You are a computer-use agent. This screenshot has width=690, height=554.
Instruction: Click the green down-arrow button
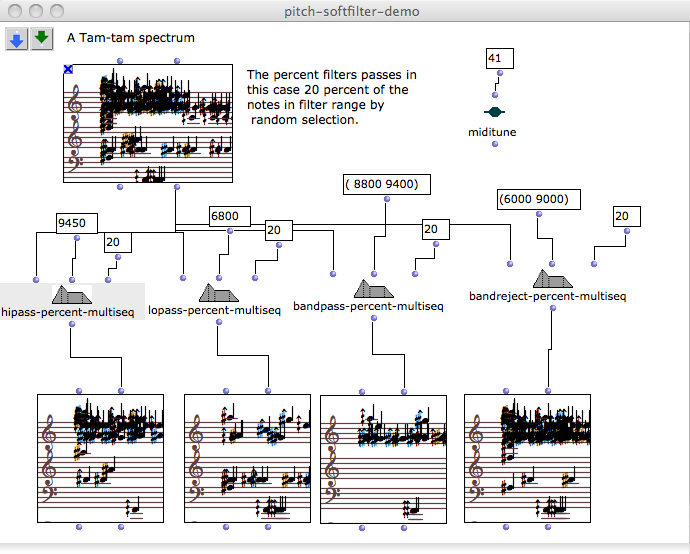point(41,38)
